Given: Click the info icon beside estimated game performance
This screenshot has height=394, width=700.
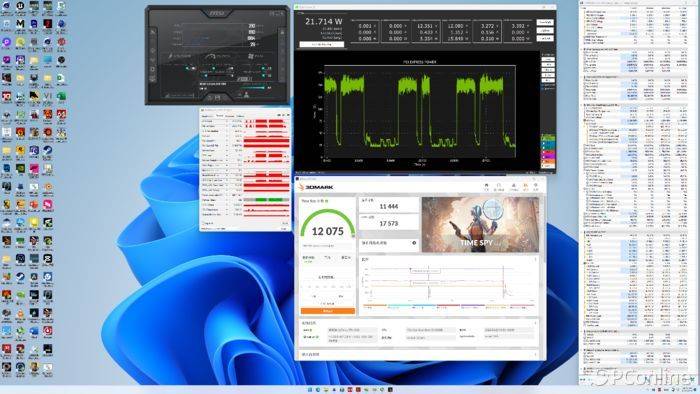Looking at the screenshot, I should [x=414, y=243].
